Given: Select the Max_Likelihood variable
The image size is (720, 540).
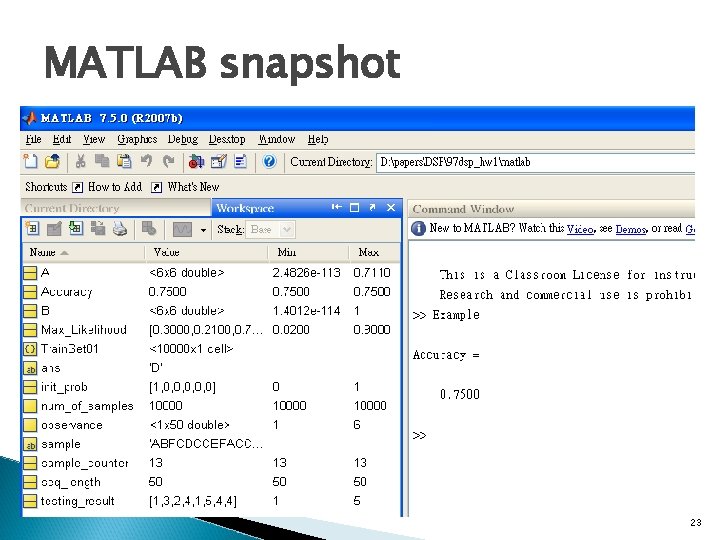Looking at the screenshot, I should (211, 330).
